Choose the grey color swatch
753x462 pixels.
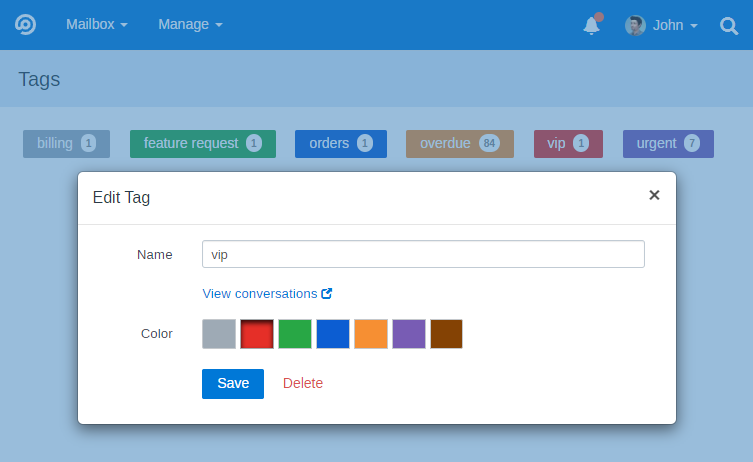219,334
